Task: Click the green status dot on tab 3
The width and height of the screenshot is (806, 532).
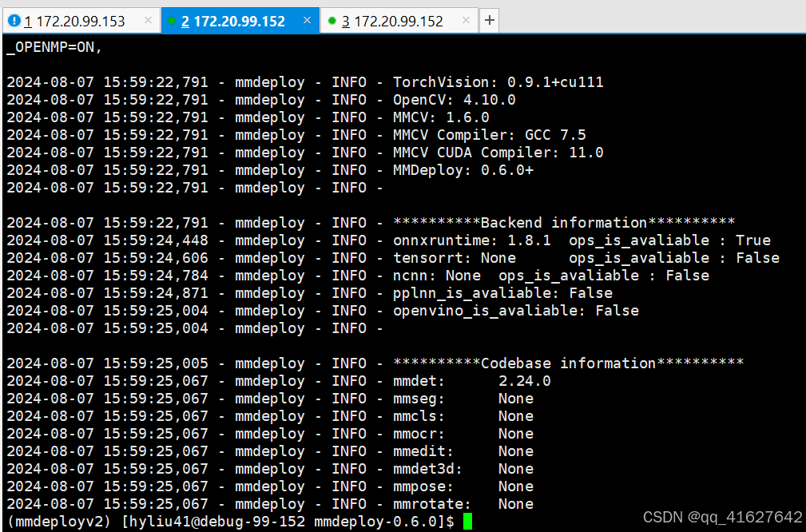Action: [x=332, y=21]
